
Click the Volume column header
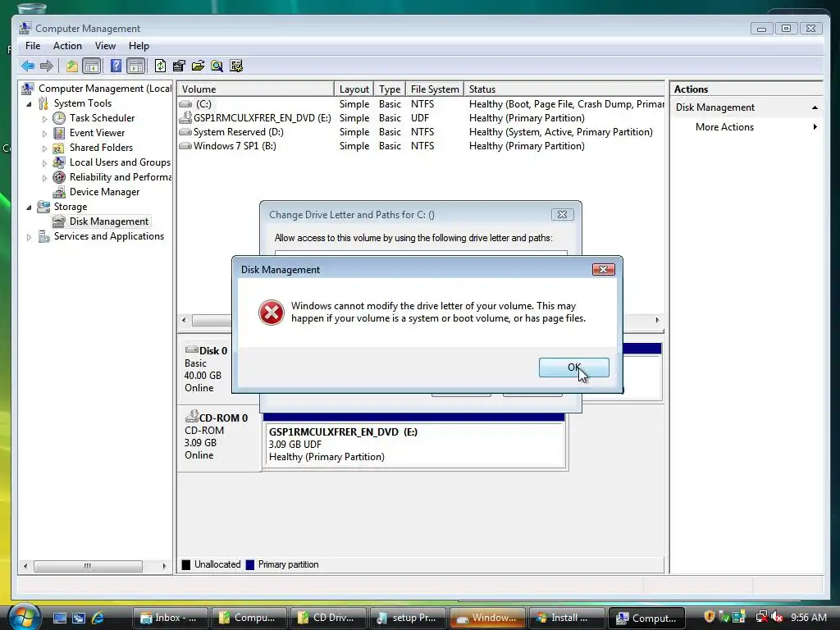point(256,89)
